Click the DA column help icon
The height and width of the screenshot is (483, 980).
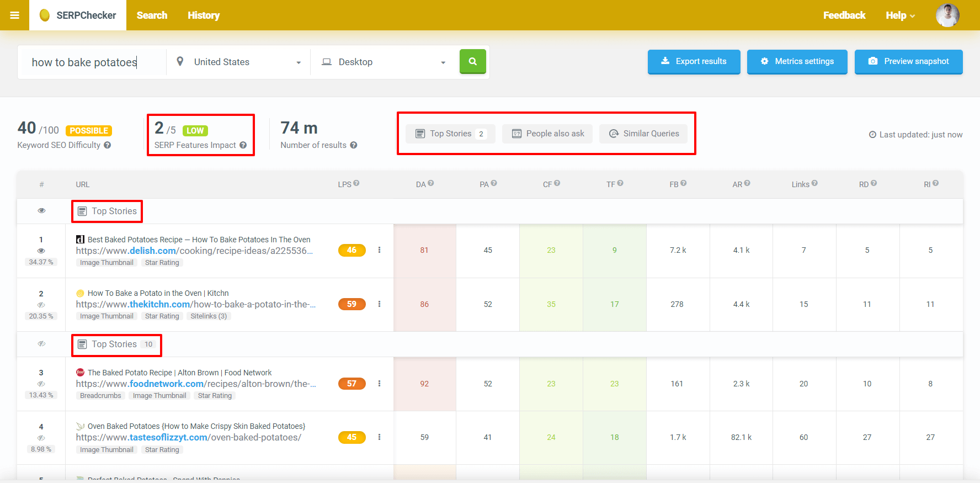pos(431,183)
